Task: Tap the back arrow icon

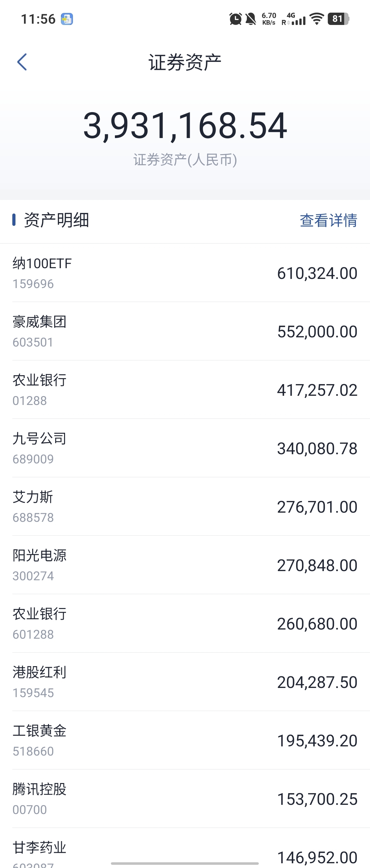Action: pos(22,62)
